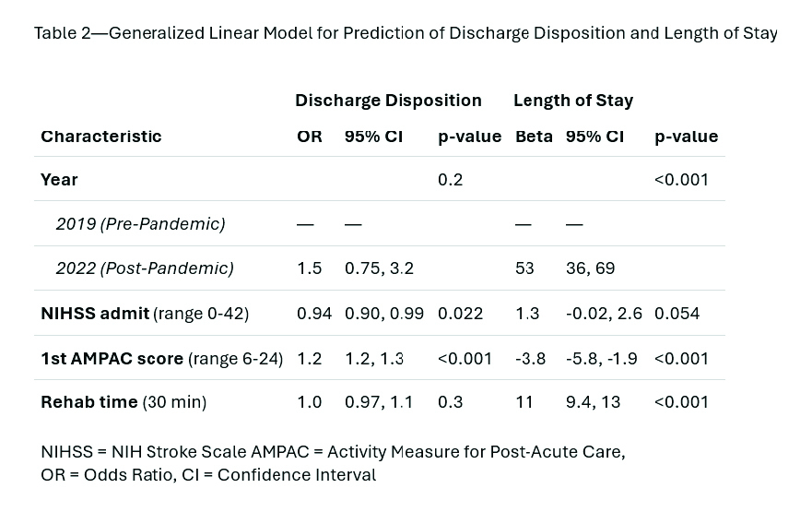Click the Beta column header
Screen dimensions: 812x524
[x=534, y=137]
